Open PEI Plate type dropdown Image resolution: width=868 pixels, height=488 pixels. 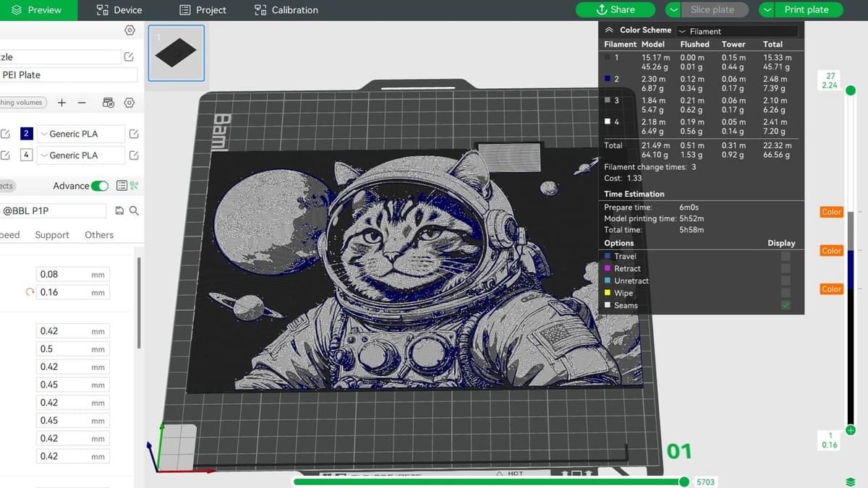(x=69, y=75)
